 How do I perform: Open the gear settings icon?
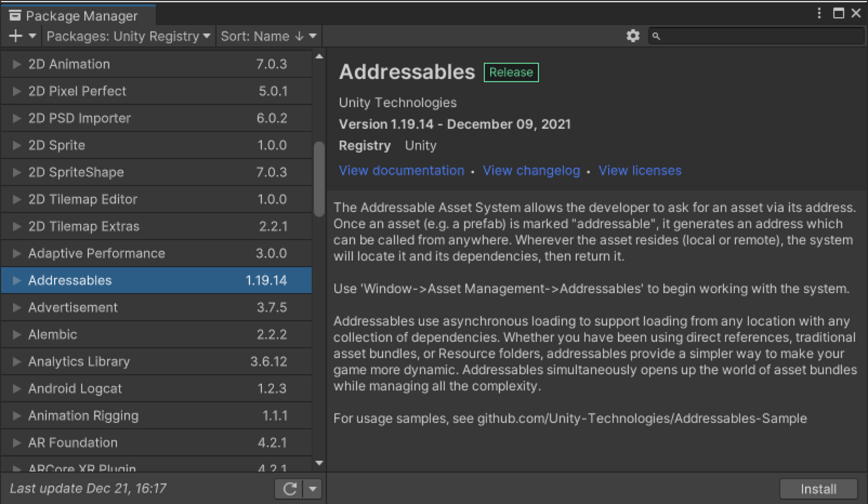[633, 36]
